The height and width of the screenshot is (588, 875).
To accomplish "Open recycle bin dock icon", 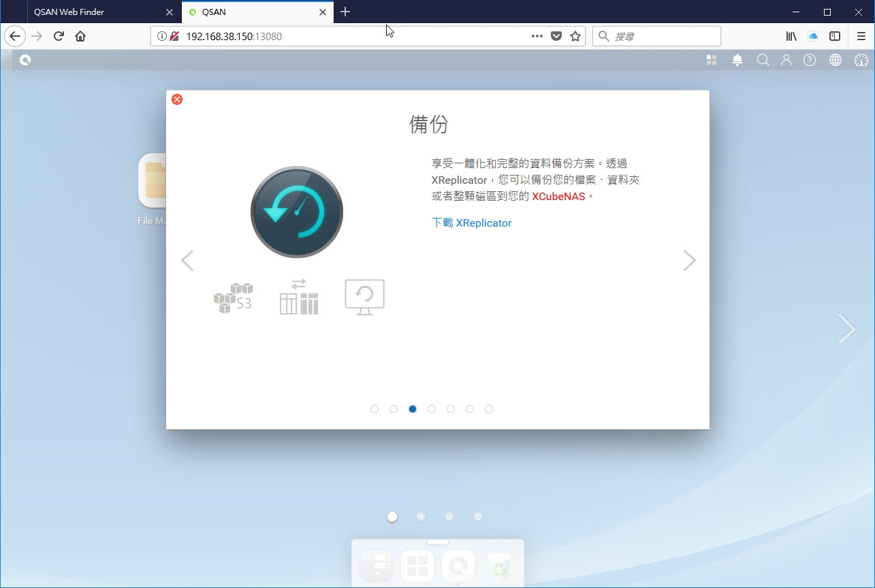I will point(499,566).
